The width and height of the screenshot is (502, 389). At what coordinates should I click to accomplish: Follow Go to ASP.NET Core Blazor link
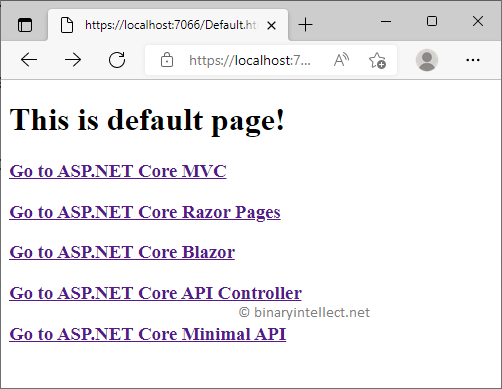coord(122,252)
